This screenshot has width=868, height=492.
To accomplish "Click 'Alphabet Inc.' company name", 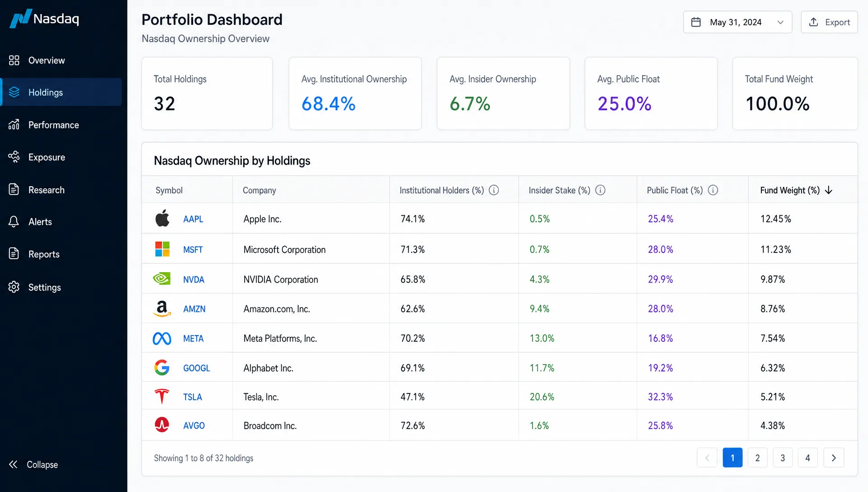I will 269,369.
